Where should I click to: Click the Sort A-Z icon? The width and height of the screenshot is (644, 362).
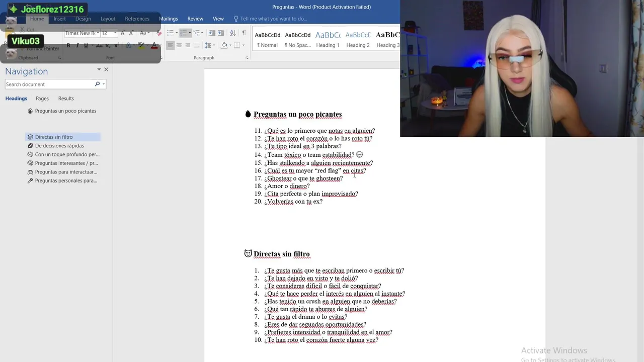click(x=232, y=33)
